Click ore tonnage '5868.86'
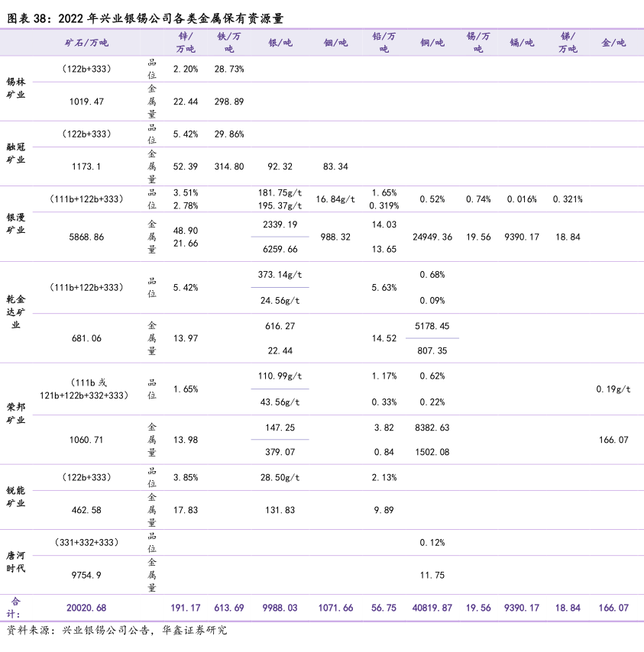644x652 pixels. pyautogui.click(x=86, y=237)
